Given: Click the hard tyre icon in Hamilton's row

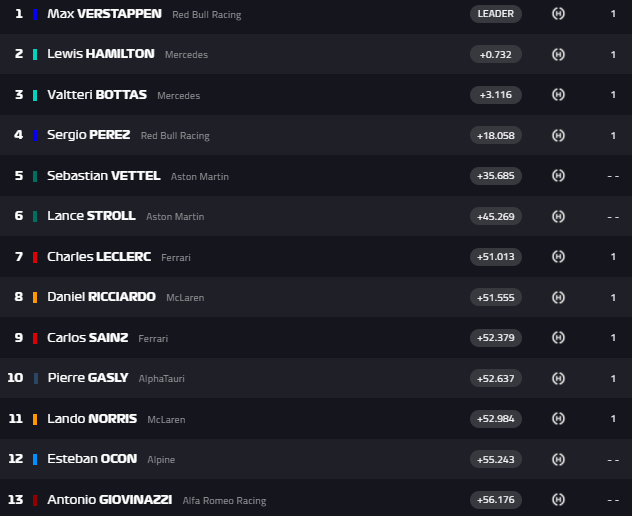Looking at the screenshot, I should (558, 54).
